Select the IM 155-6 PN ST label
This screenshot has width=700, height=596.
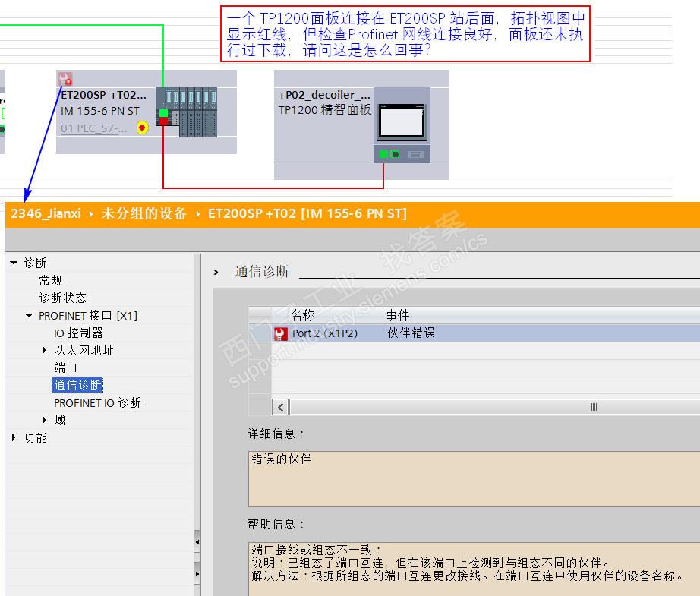tap(100, 111)
